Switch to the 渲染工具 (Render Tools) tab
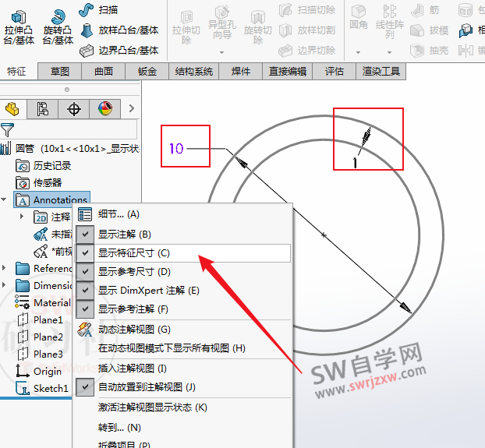Screen dimensions: 485x448 click(x=381, y=72)
